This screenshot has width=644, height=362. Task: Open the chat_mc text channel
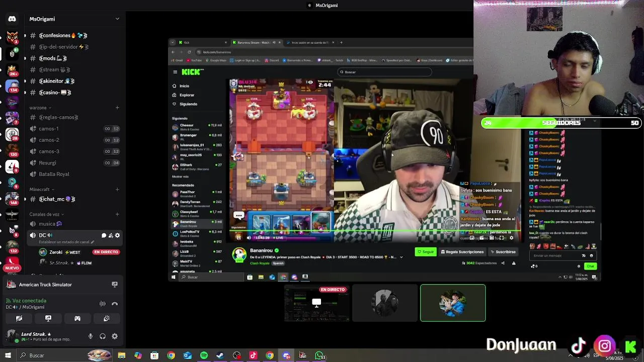coord(74,199)
